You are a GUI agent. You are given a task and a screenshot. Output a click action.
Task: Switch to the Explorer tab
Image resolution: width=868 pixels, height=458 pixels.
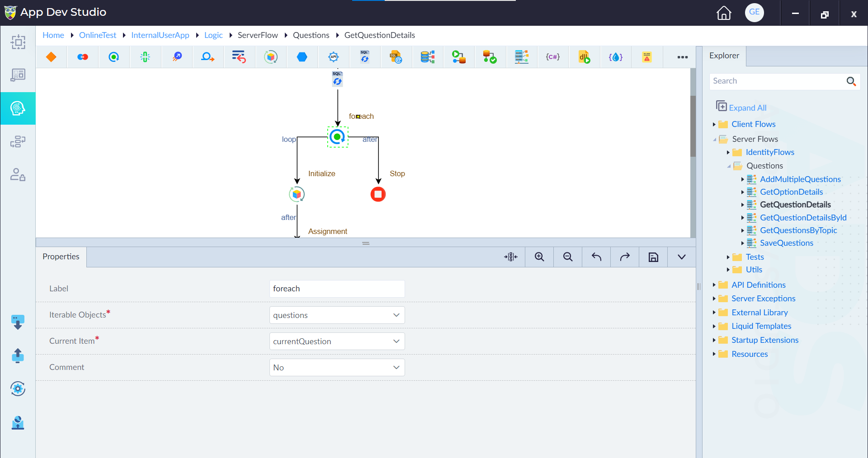click(x=724, y=56)
